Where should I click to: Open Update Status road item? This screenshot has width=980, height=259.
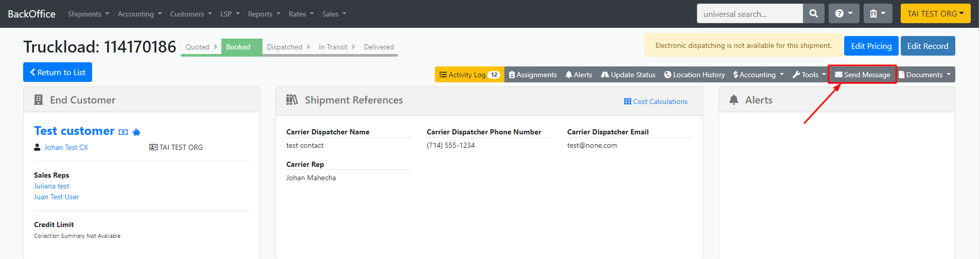point(628,75)
